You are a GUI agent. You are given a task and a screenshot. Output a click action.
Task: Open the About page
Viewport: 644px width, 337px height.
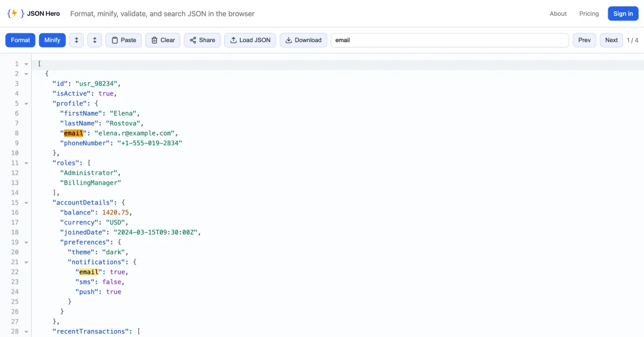(558, 13)
